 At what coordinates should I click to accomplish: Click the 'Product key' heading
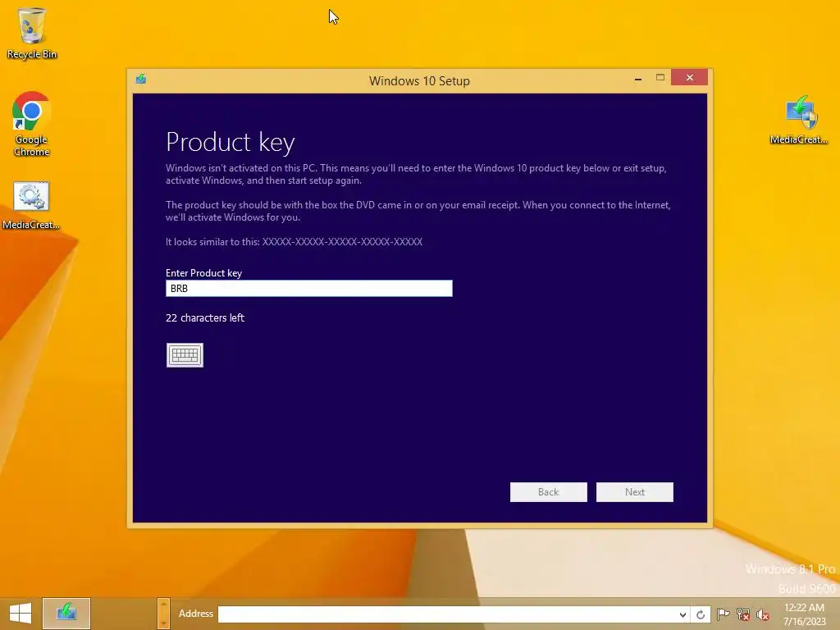(231, 142)
